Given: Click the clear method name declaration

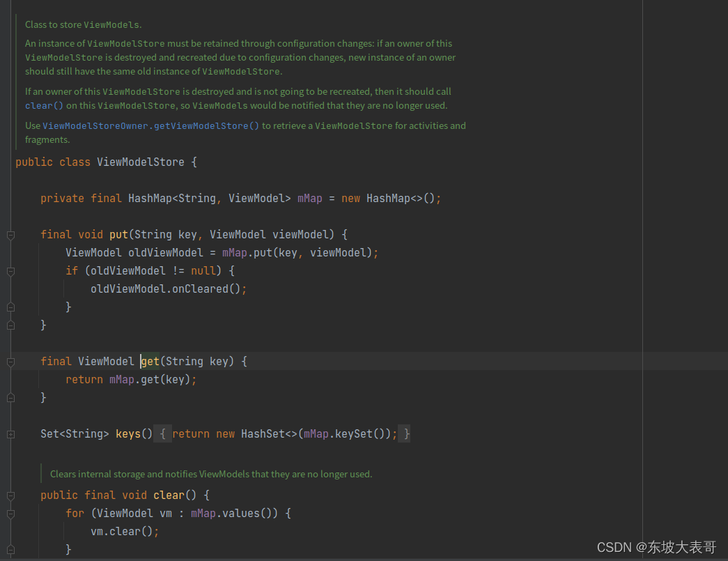Looking at the screenshot, I should tap(169, 495).
